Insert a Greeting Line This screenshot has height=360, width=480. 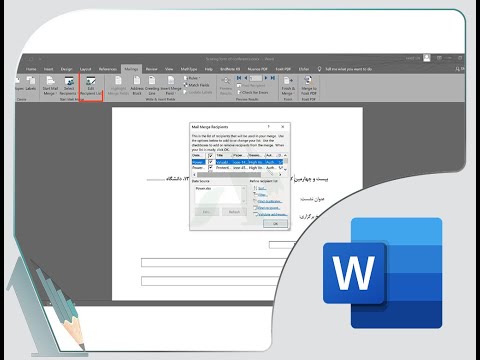click(152, 86)
